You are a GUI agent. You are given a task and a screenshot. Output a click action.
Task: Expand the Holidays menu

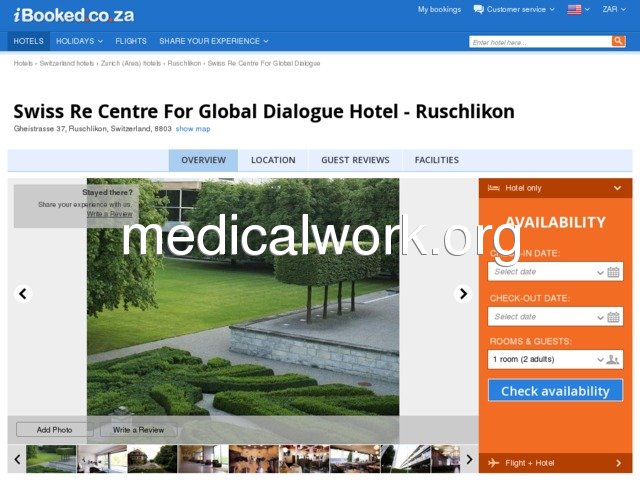[x=79, y=41]
